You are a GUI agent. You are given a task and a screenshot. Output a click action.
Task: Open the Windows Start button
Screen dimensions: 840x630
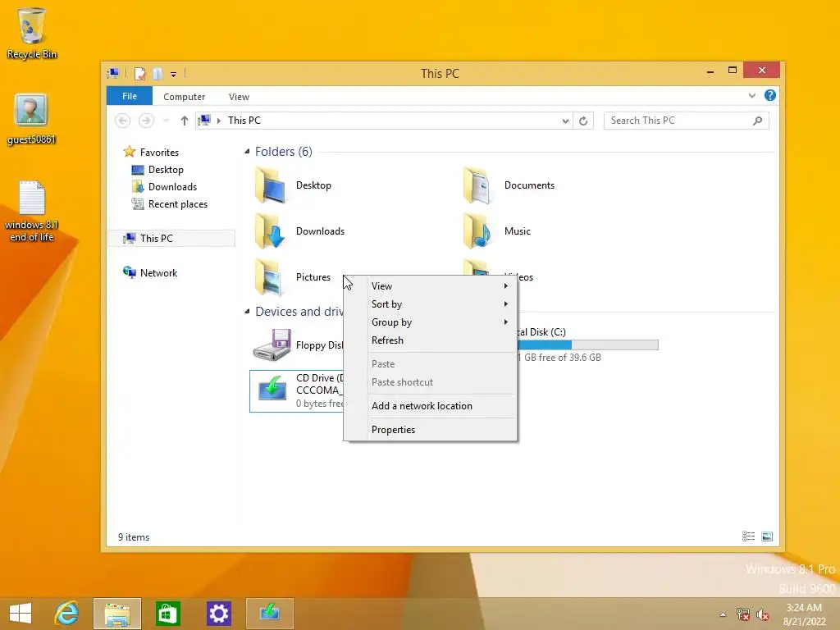[21, 614]
